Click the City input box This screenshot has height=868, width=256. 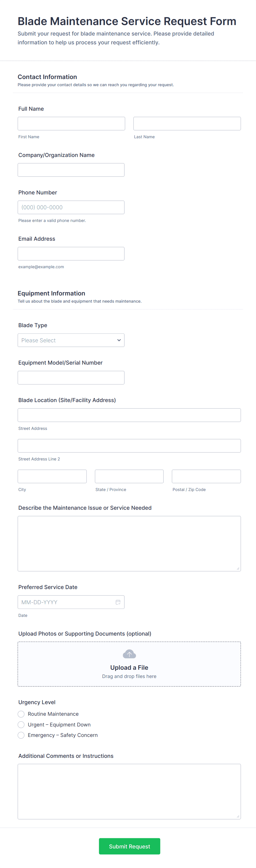(x=52, y=476)
